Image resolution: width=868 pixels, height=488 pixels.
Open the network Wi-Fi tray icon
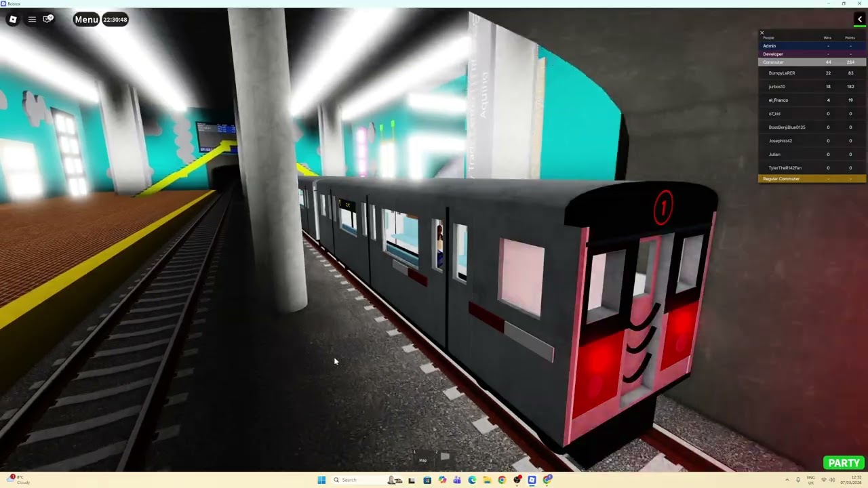(824, 480)
